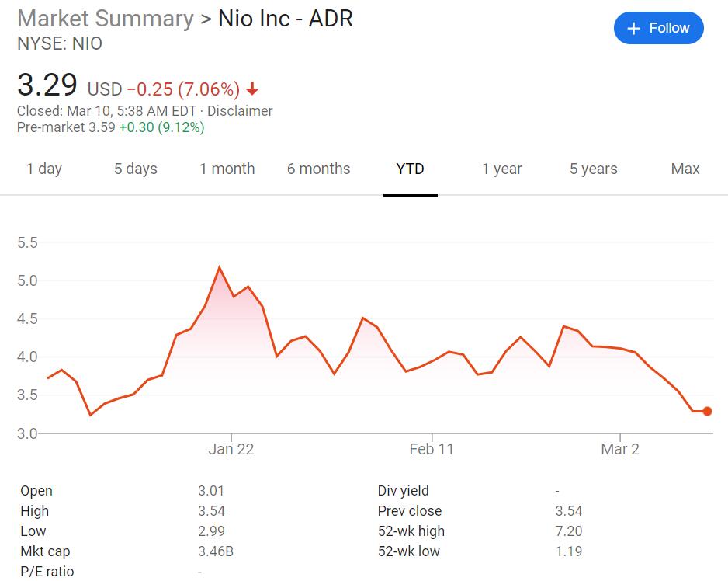Image resolution: width=728 pixels, height=581 pixels.
Task: Click the red downward arrow beside 7.06%
Action: (251, 89)
